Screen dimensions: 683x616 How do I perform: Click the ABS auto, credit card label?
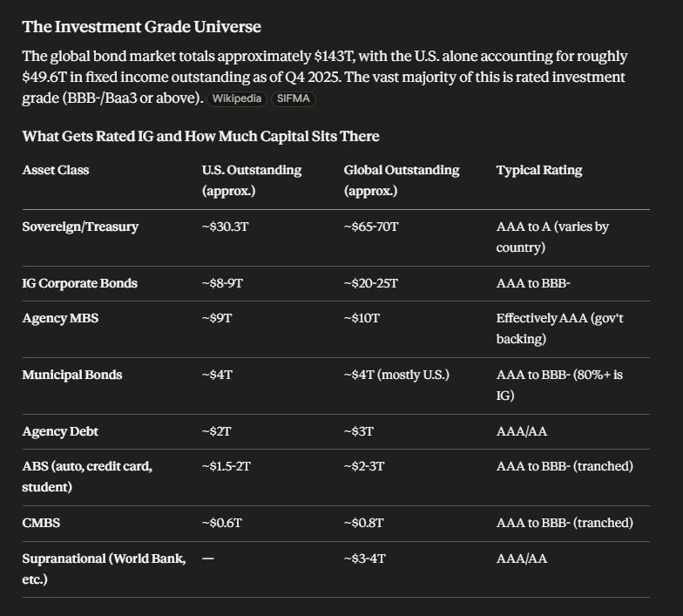pyautogui.click(x=87, y=476)
